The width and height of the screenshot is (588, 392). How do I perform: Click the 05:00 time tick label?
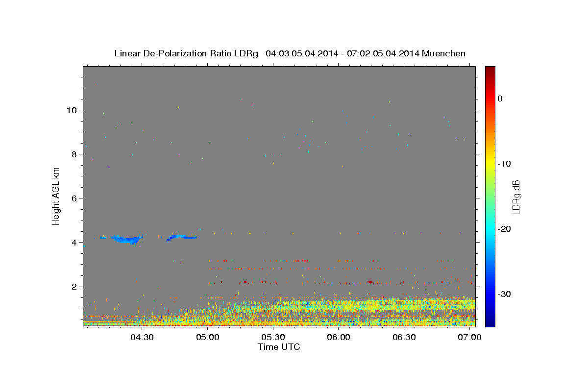[x=208, y=337]
